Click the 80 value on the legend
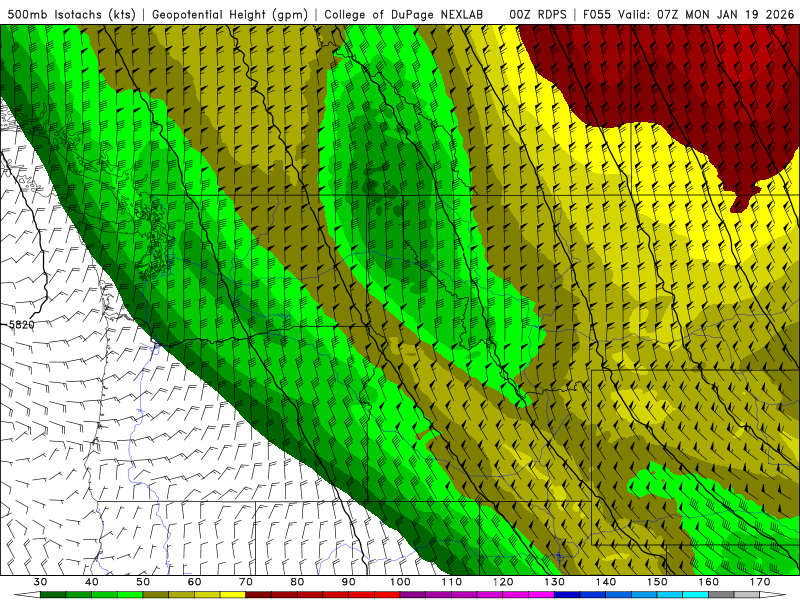 pyautogui.click(x=297, y=582)
